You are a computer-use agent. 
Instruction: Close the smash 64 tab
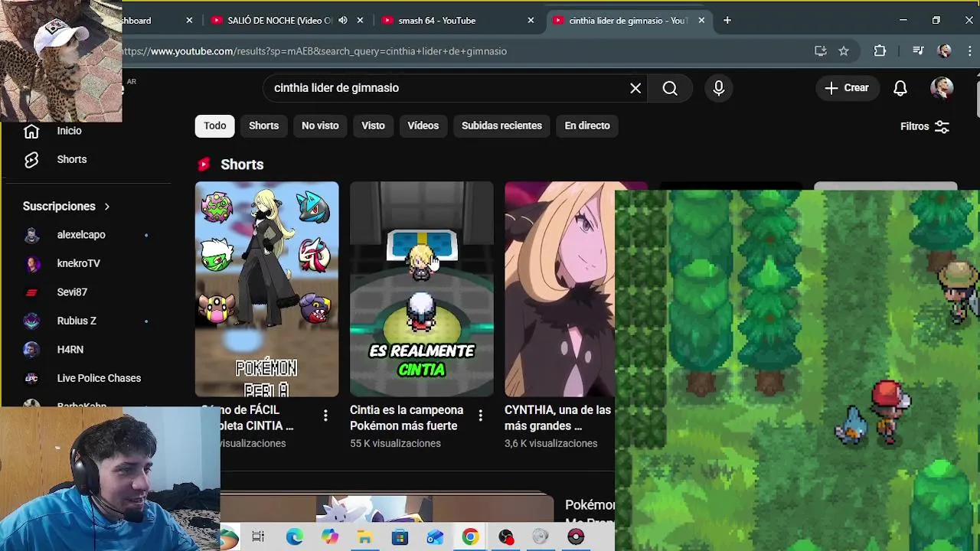531,21
